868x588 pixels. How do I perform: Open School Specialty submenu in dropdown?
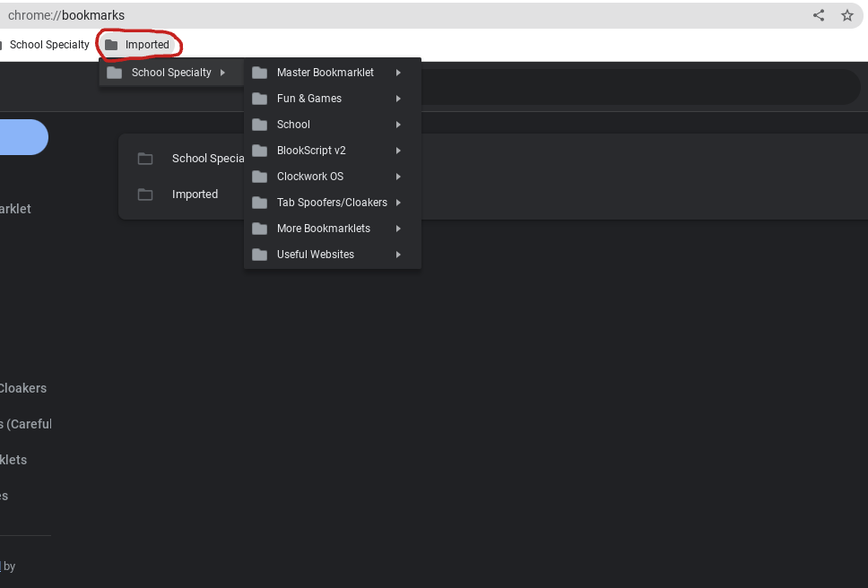(x=171, y=73)
